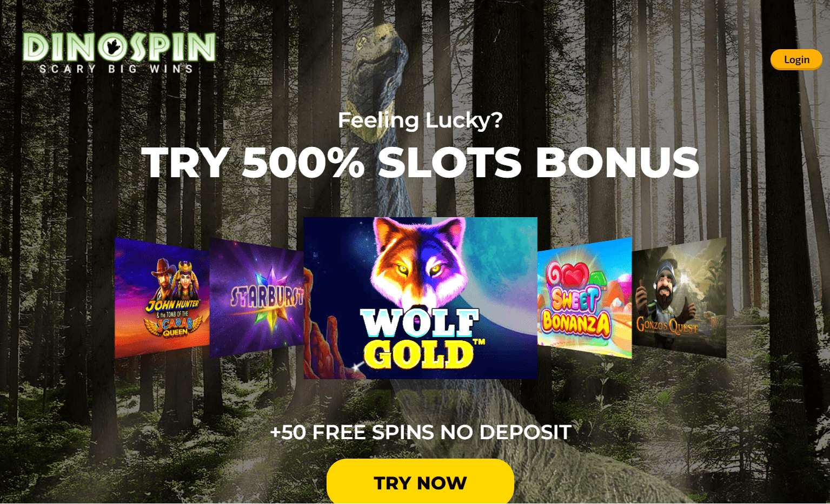Open the Wolf Gold slot game tile
This screenshot has width=830, height=504.
click(420, 298)
